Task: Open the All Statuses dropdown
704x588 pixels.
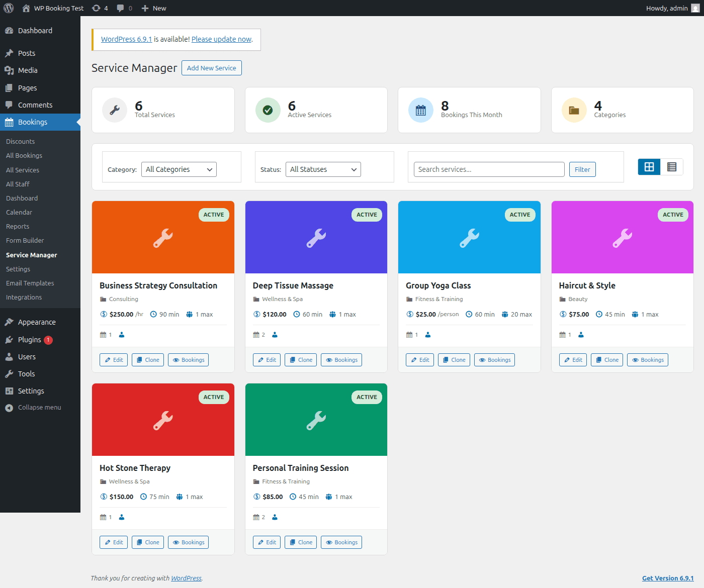Action: coord(323,169)
